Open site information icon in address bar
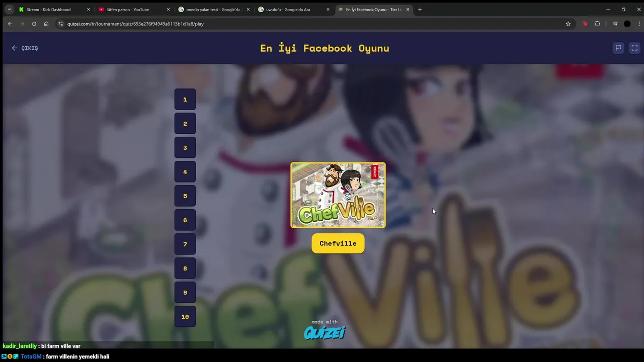The width and height of the screenshot is (644, 362). click(60, 24)
